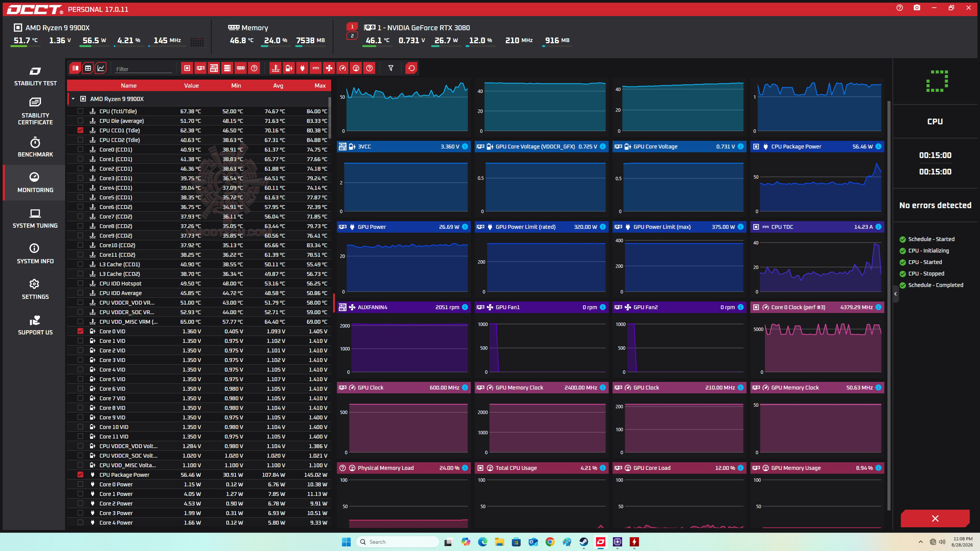Toggle the usage gauge sensor filter icon

(356, 68)
